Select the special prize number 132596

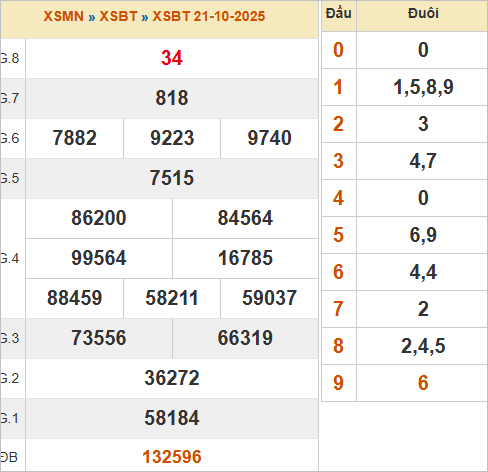172,457
